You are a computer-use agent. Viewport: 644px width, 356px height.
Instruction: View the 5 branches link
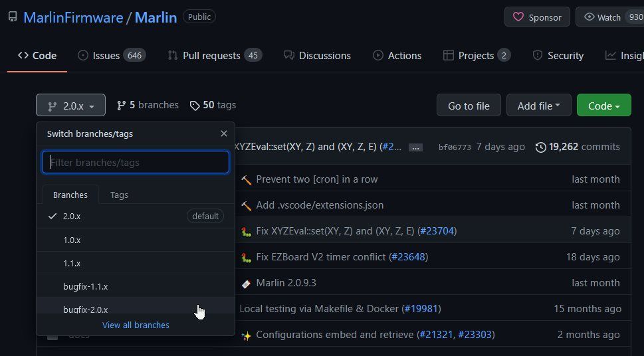coord(148,105)
